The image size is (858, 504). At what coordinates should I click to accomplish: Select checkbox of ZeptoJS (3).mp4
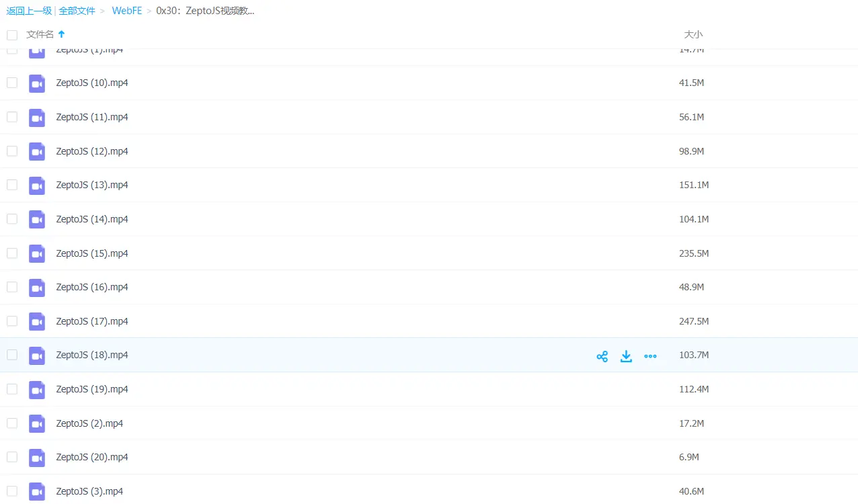coord(12,491)
